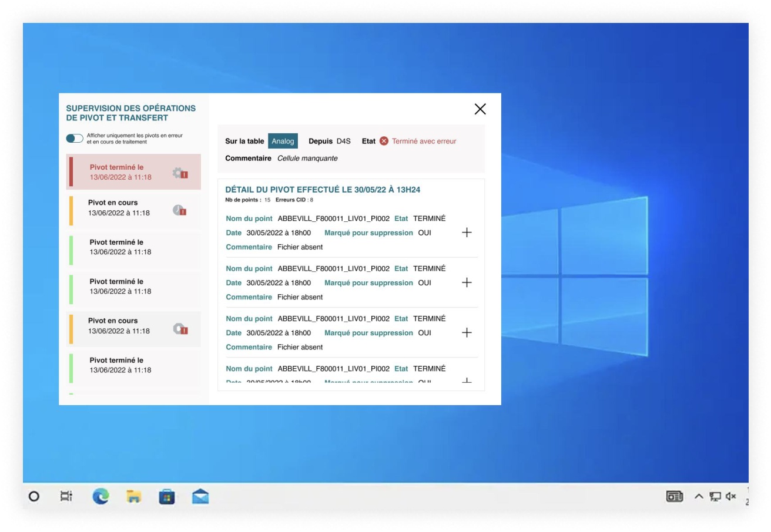Open Windows search circle on taskbar
This screenshot has width=771, height=532.
[x=34, y=496]
